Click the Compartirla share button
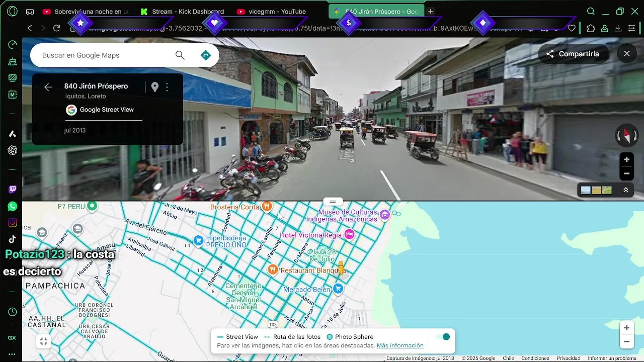Viewport: 644px width, 362px height. 573,54
